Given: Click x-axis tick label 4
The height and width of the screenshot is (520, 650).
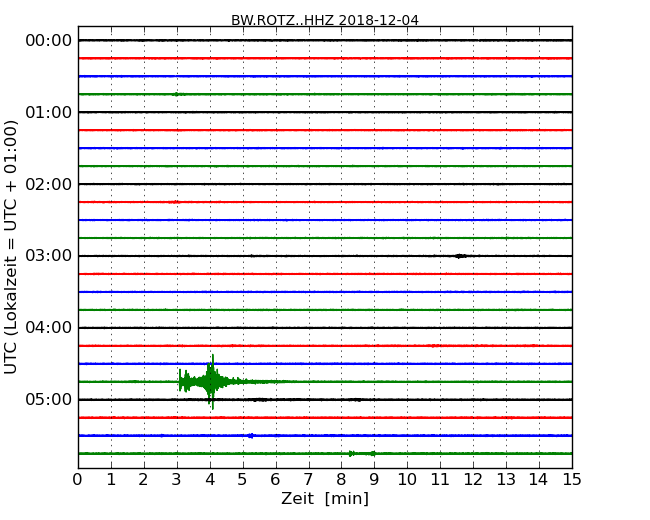Looking at the screenshot, I should tap(210, 480).
